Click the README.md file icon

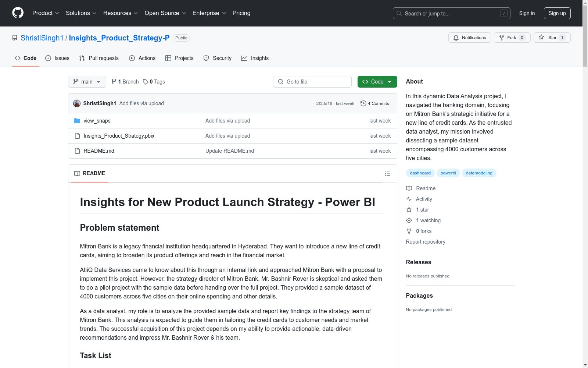[77, 151]
